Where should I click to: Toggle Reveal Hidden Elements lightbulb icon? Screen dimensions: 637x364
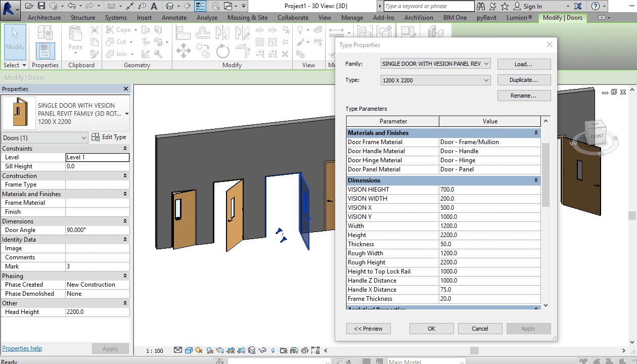274,350
